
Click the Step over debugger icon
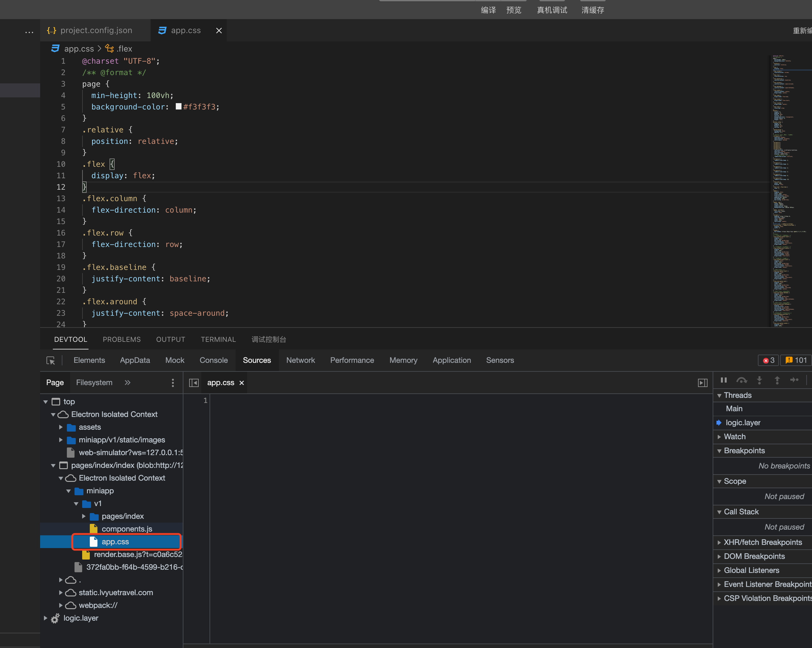point(742,380)
